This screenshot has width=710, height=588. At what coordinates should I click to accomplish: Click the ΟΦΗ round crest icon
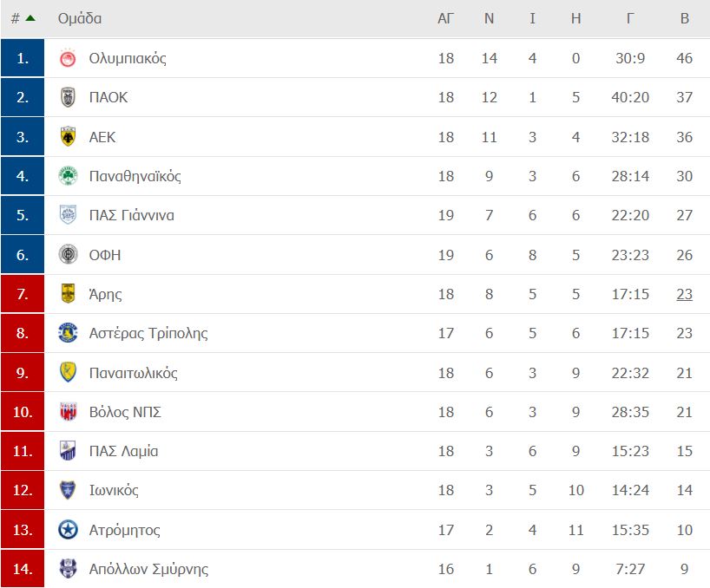68,255
